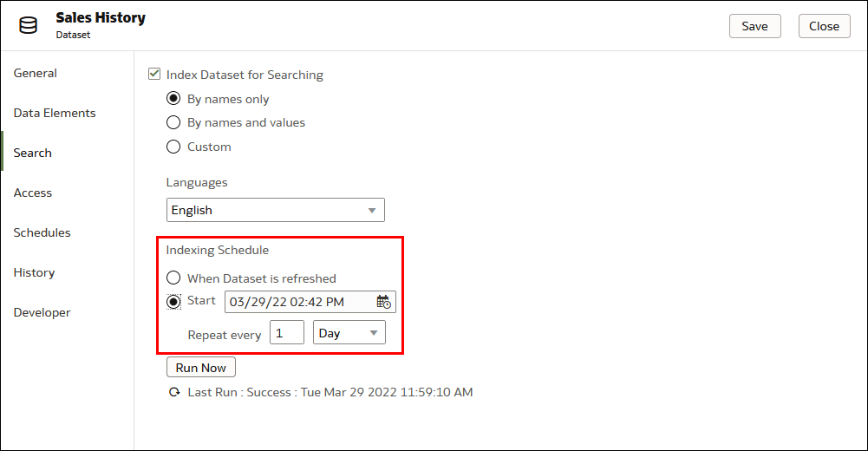
Task: Switch to Data Elements tab
Action: 55,113
